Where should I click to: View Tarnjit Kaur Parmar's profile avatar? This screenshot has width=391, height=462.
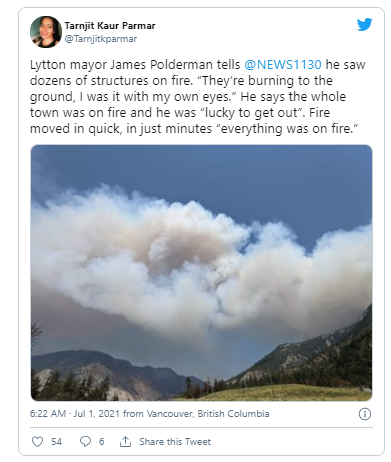tap(46, 32)
